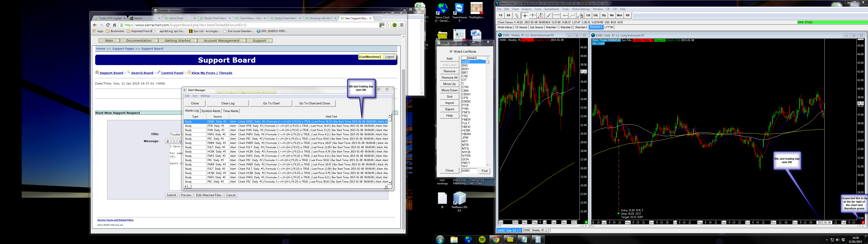Activate the chart values crosshair tool
This screenshot has width=868, height=244.
click(x=525, y=16)
